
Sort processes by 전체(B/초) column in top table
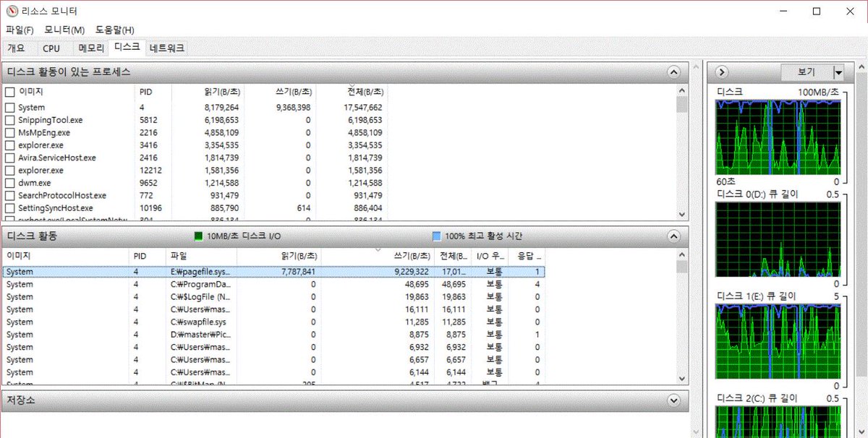[x=351, y=92]
